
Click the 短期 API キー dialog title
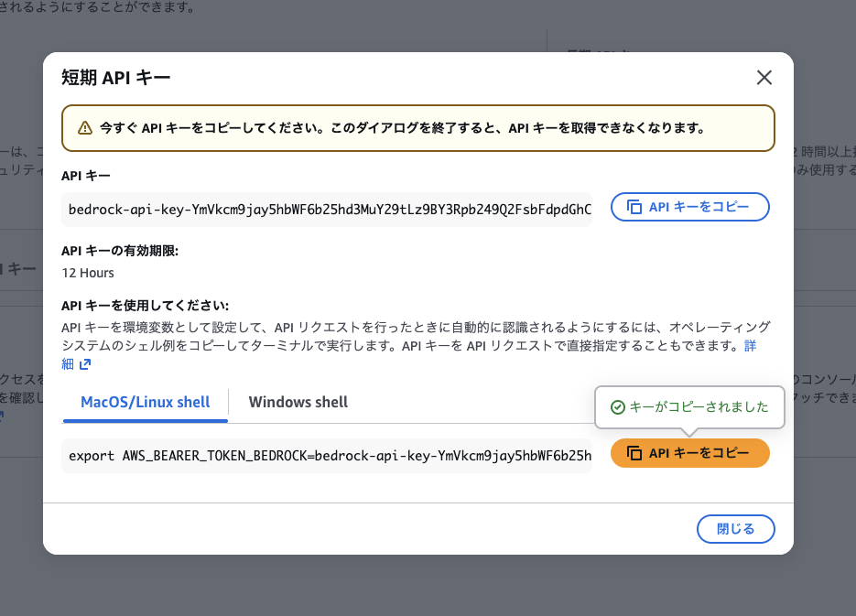click(x=115, y=78)
